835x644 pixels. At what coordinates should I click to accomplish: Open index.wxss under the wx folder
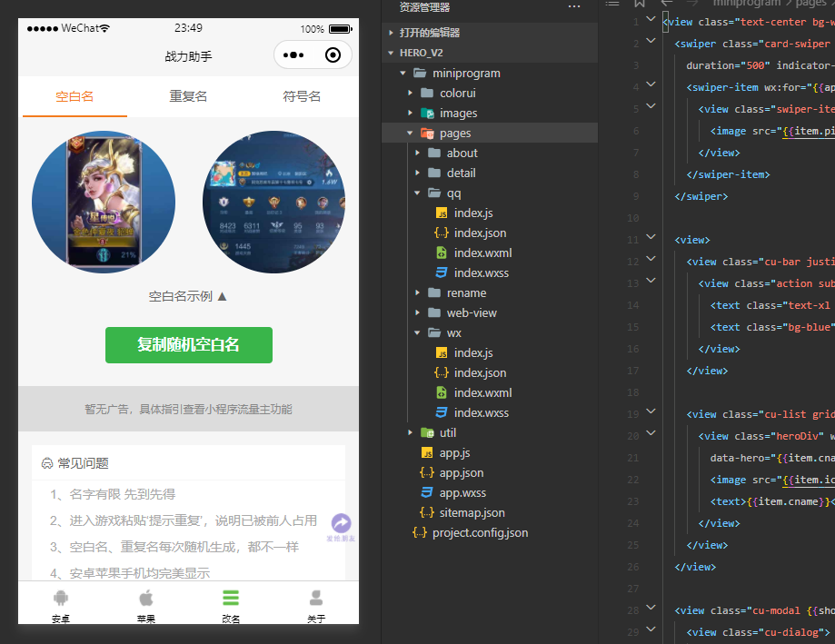[x=481, y=413]
